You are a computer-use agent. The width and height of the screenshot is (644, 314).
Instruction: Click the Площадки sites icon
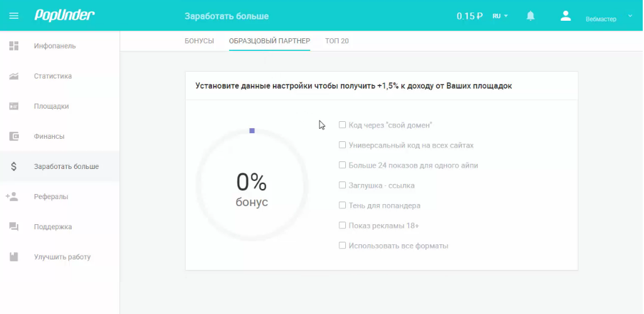14,106
